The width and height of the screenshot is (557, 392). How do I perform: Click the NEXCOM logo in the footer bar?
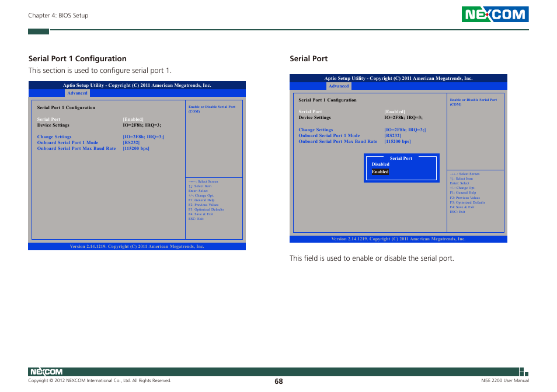click(x=46, y=372)
